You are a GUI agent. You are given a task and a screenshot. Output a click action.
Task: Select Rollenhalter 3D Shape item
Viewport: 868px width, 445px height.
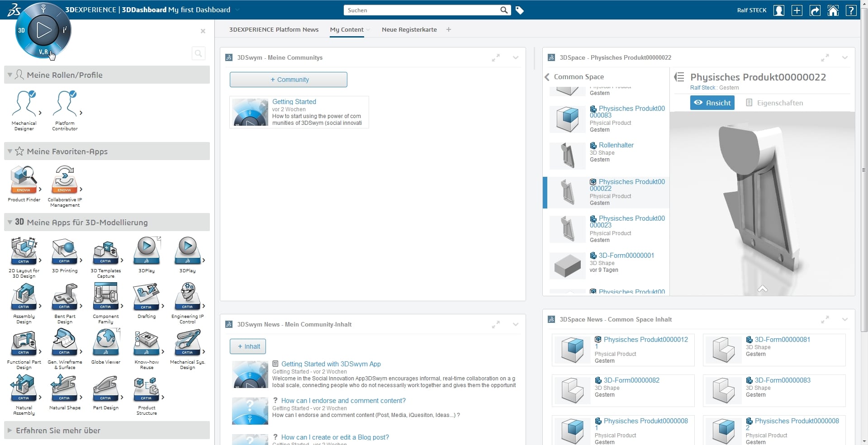click(606, 156)
